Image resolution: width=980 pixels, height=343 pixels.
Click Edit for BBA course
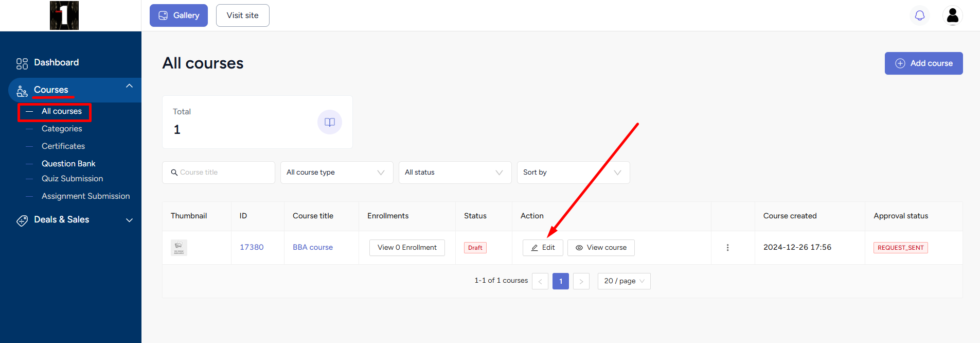click(x=543, y=248)
